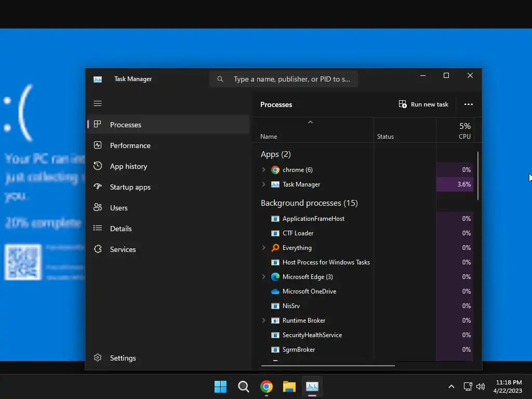Click the SgrmBroker process icon
Screen dimensions: 532x399
275,350
